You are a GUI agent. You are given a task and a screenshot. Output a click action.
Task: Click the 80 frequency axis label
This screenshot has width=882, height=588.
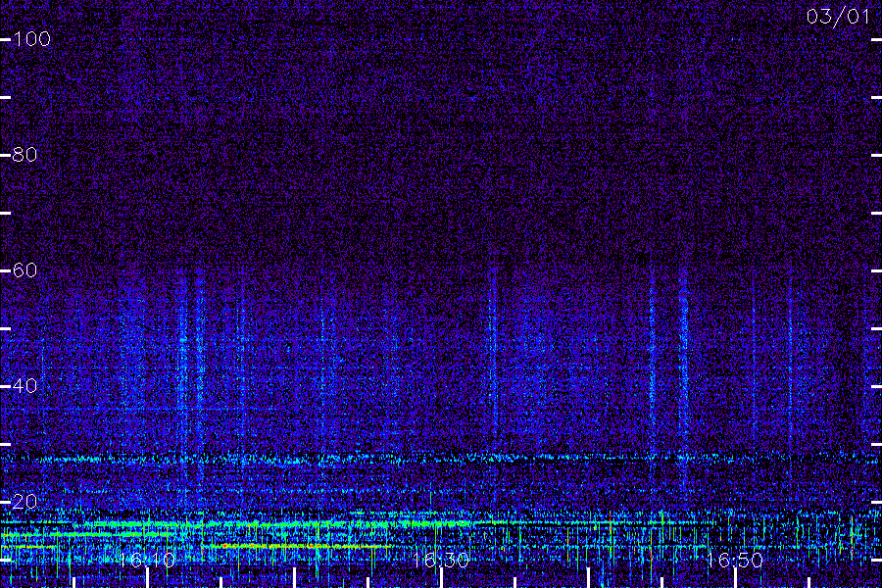coord(24,155)
